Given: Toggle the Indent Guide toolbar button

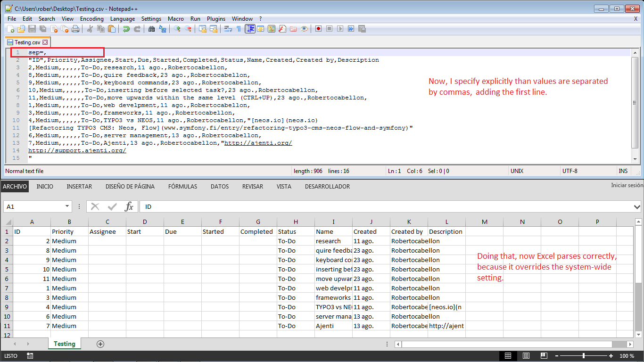Looking at the screenshot, I should click(x=250, y=29).
